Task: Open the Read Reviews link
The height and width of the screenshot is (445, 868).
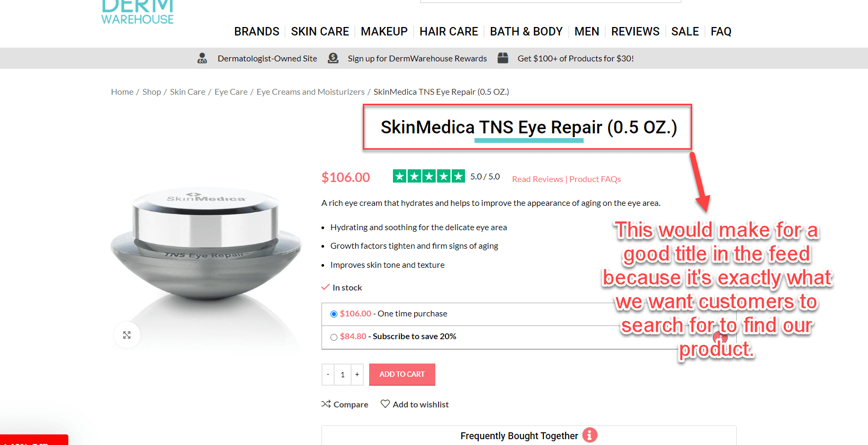Action: click(x=537, y=179)
